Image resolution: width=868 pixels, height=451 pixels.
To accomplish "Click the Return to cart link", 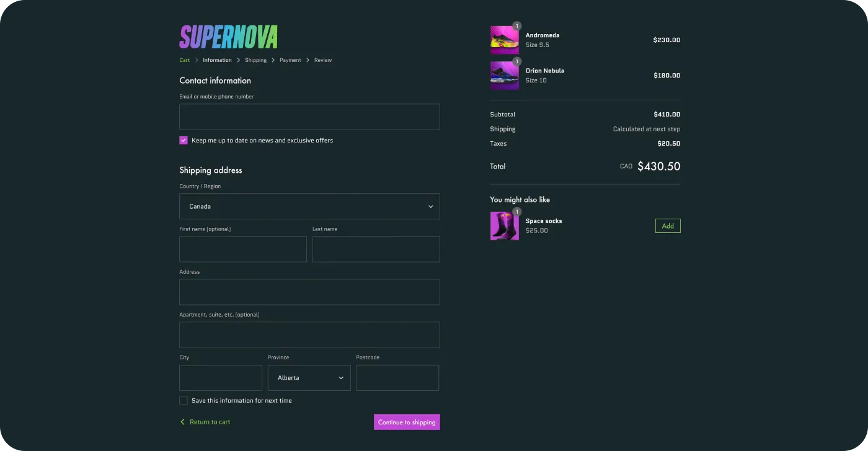I will (x=210, y=421).
